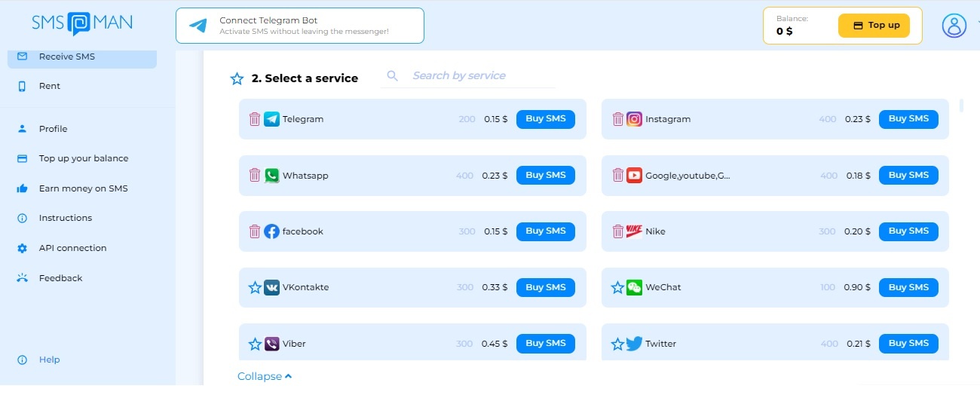
Task: Click Viber price 0.45 $
Action: coord(495,344)
